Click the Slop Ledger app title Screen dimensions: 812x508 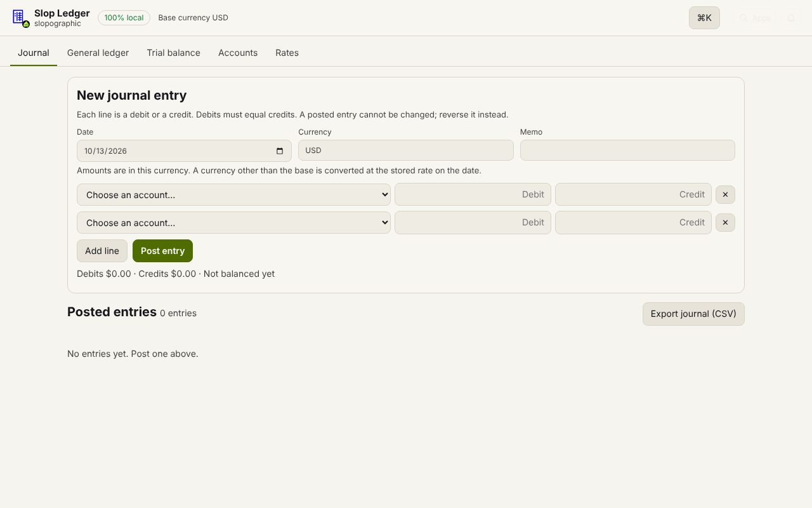pos(62,13)
